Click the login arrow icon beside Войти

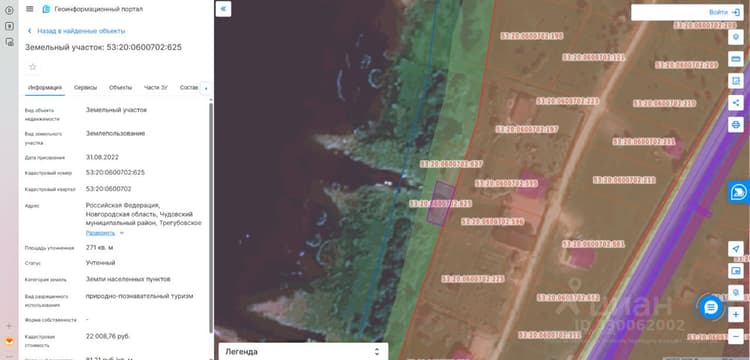pyautogui.click(x=736, y=12)
